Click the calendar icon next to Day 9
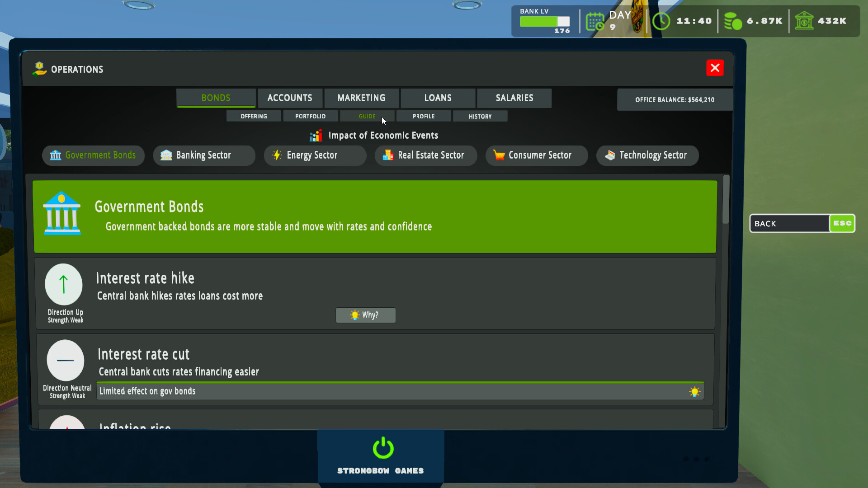The image size is (868, 488). tap(595, 21)
